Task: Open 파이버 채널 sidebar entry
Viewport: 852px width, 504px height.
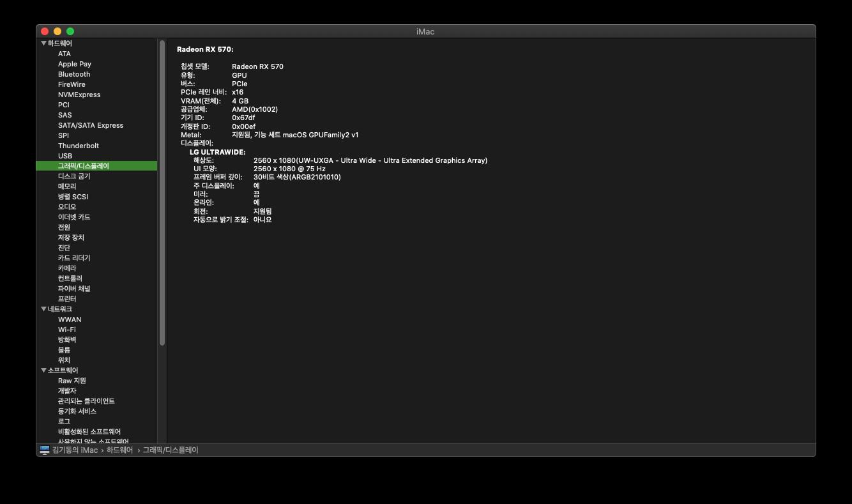Action: pyautogui.click(x=74, y=289)
